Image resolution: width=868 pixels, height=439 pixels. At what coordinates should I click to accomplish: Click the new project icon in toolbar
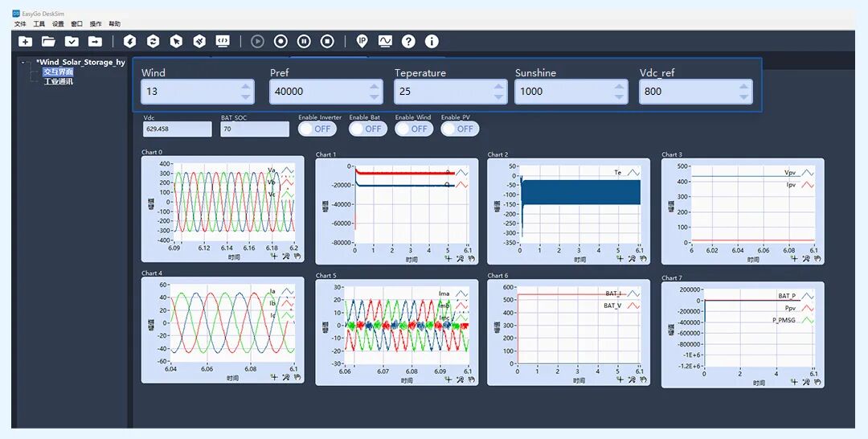pyautogui.click(x=26, y=41)
